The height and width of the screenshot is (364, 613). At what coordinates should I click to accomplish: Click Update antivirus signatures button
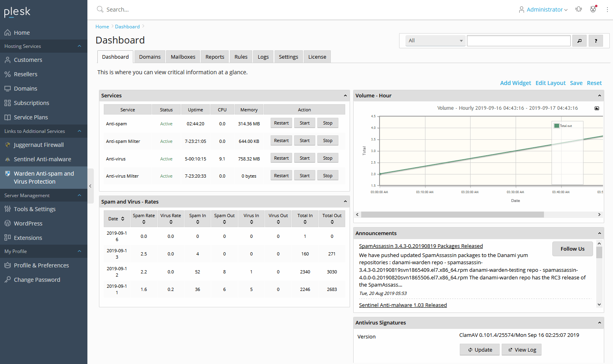coord(480,350)
